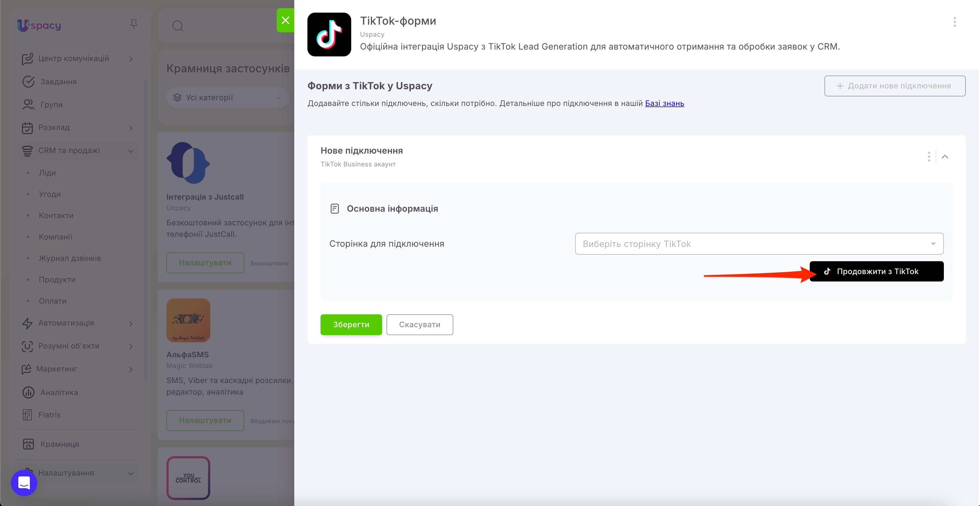The image size is (980, 506).
Task: Open Журнал дзвінків submenu item
Action: click(70, 258)
